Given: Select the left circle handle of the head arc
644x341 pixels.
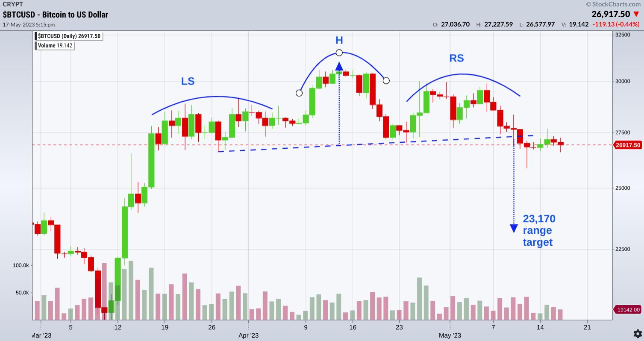Looking at the screenshot, I should [299, 93].
